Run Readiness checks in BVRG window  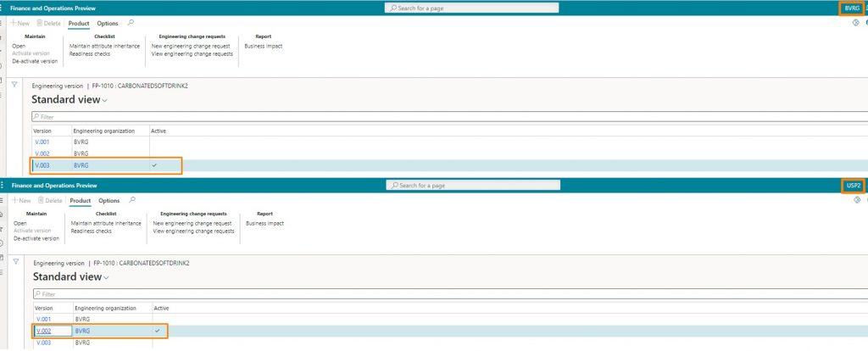pos(90,53)
